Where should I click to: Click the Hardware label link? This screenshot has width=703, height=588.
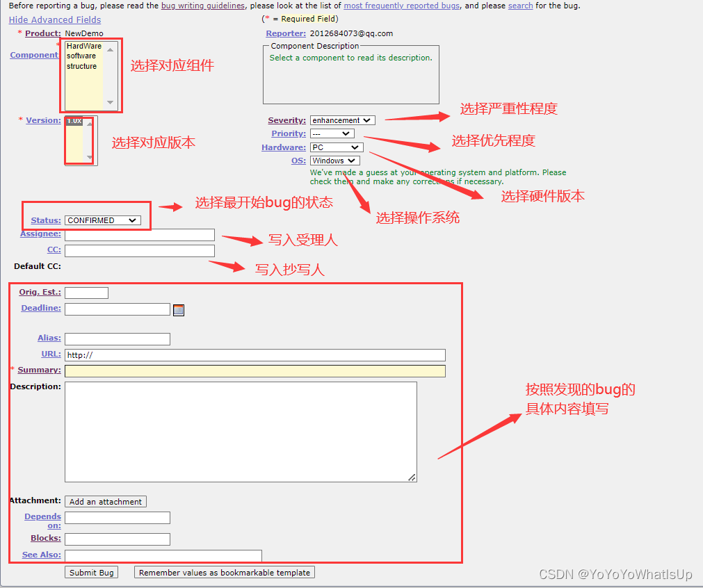click(x=283, y=147)
